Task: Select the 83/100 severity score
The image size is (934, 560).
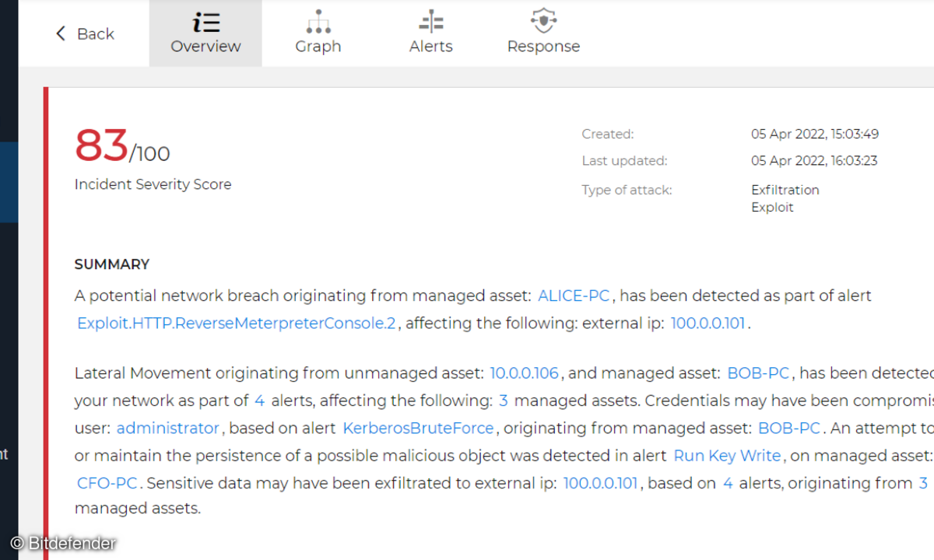Action: coord(122,145)
